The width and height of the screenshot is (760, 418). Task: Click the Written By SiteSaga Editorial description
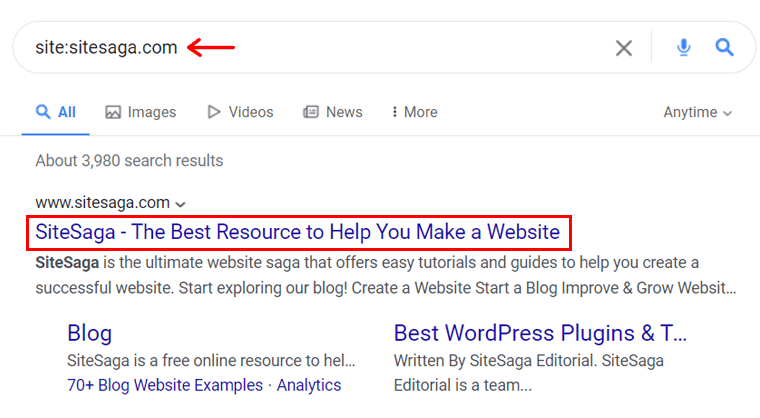[528, 373]
